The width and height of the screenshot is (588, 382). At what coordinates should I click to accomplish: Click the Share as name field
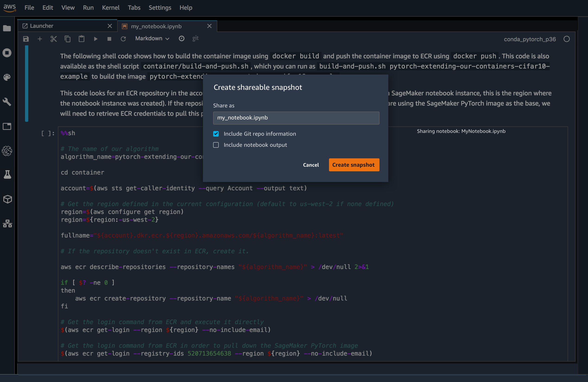click(296, 118)
